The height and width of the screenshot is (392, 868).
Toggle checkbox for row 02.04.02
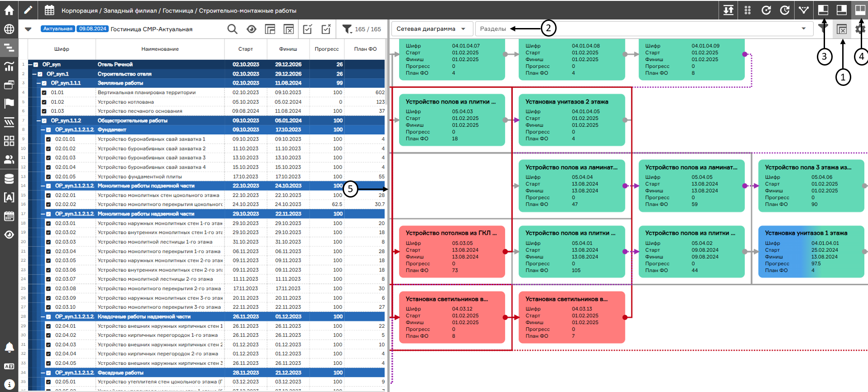(48, 335)
